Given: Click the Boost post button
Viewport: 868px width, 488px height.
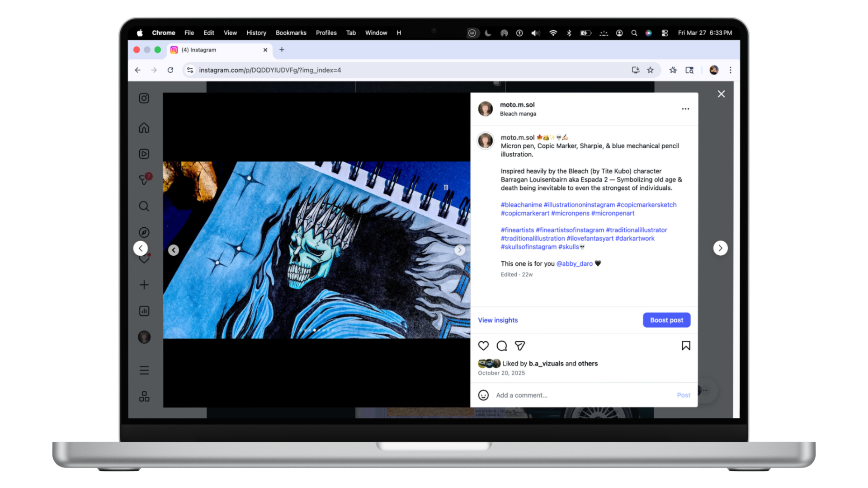Looking at the screenshot, I should (666, 320).
